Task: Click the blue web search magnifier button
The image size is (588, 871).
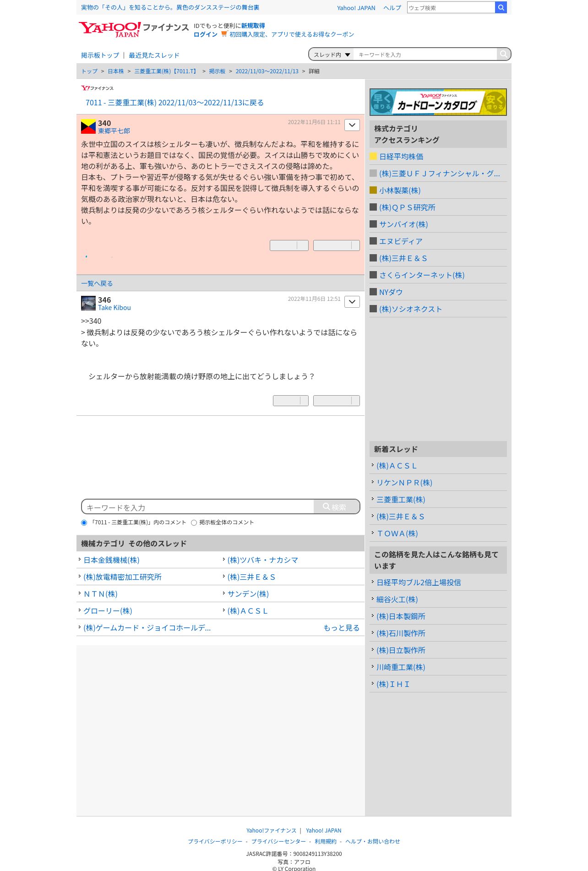Action: pos(501,7)
